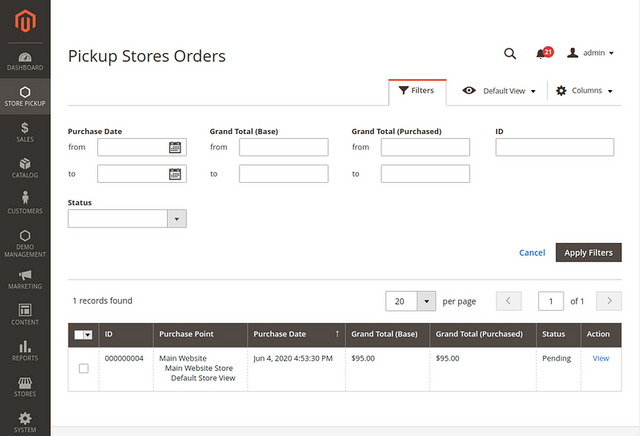Open Purchase Date from calendar picker
The height and width of the screenshot is (436, 640).
click(x=175, y=147)
